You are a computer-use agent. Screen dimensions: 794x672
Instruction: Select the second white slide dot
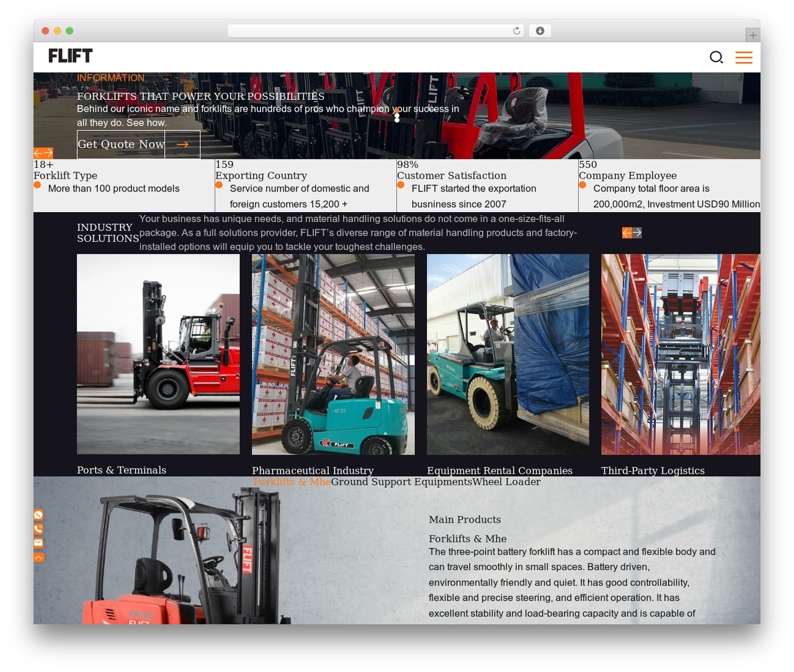397,116
